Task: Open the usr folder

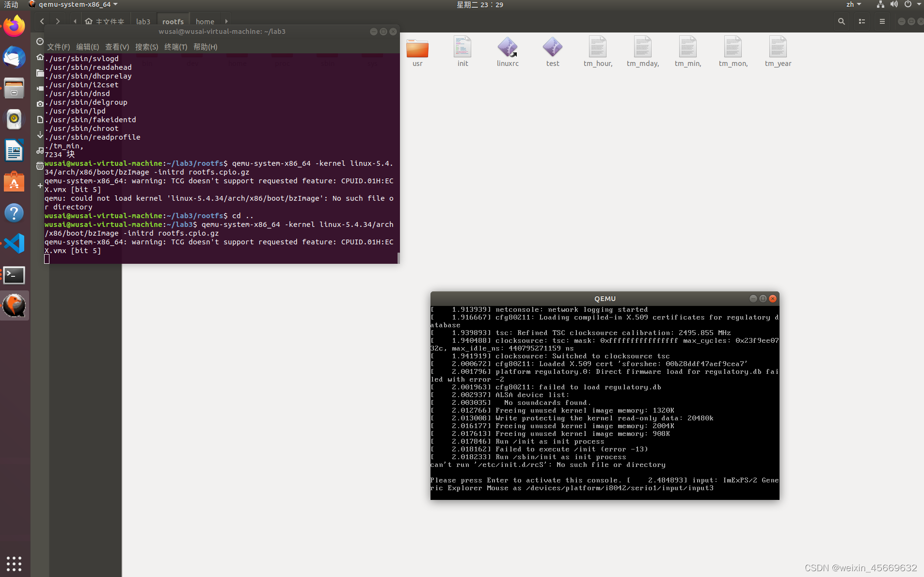Action: click(417, 48)
